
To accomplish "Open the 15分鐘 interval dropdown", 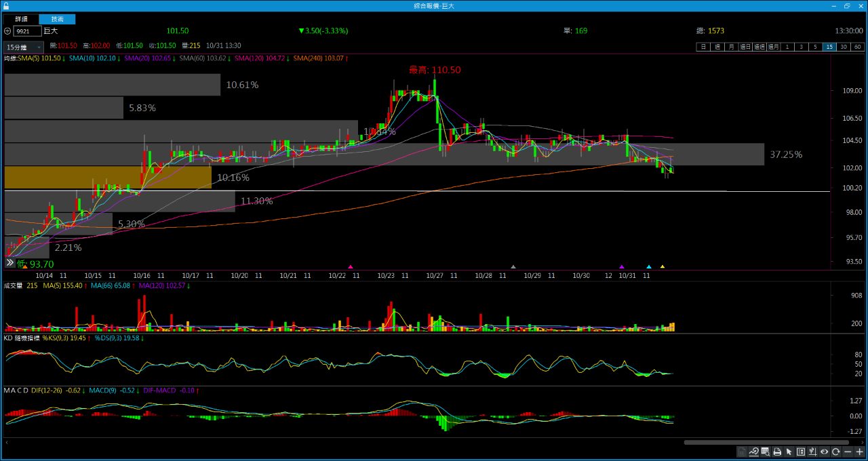I will pos(24,47).
